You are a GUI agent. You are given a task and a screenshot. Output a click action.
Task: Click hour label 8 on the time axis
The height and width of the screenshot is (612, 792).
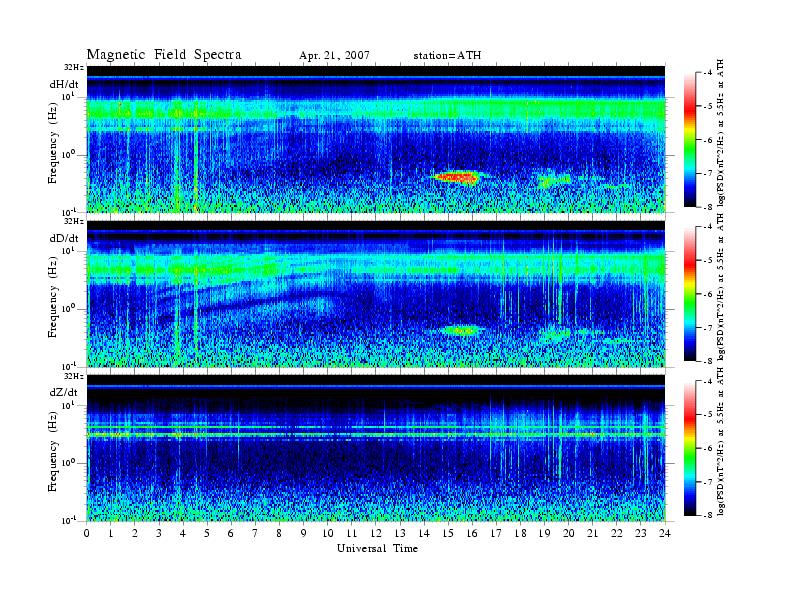[x=279, y=533]
